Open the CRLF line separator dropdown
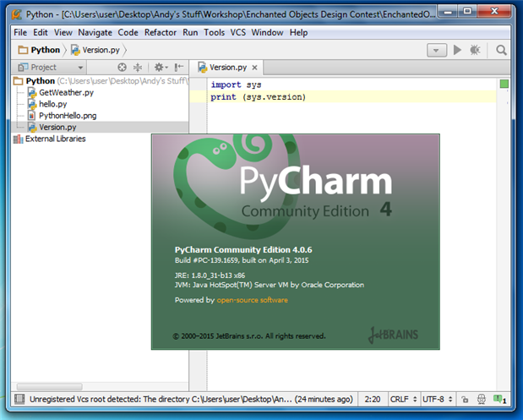The width and height of the screenshot is (523, 420). tap(404, 400)
